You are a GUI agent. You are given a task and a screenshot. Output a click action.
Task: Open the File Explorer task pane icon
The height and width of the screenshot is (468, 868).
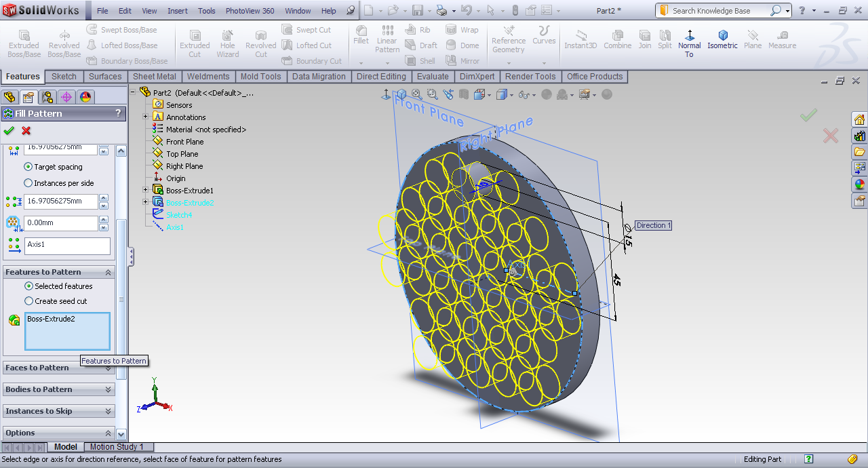[x=860, y=151]
